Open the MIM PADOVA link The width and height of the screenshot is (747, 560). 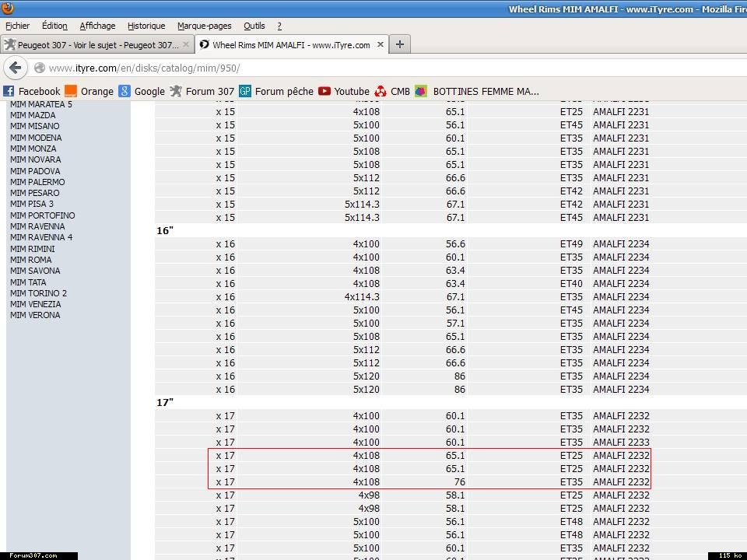35,171
